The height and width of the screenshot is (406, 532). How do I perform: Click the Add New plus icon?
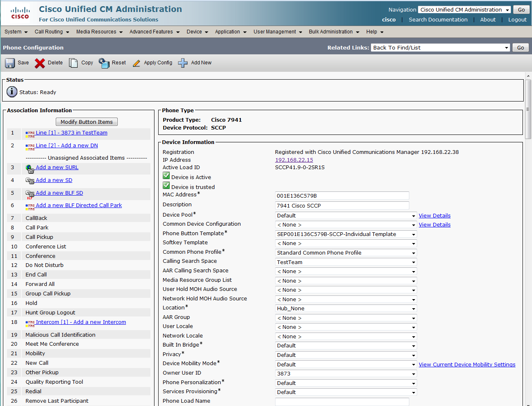[183, 63]
